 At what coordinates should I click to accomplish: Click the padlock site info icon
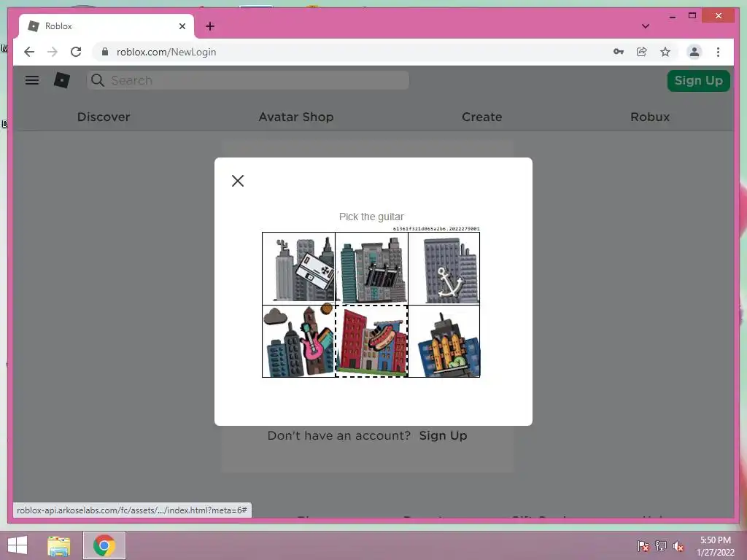[105, 52]
